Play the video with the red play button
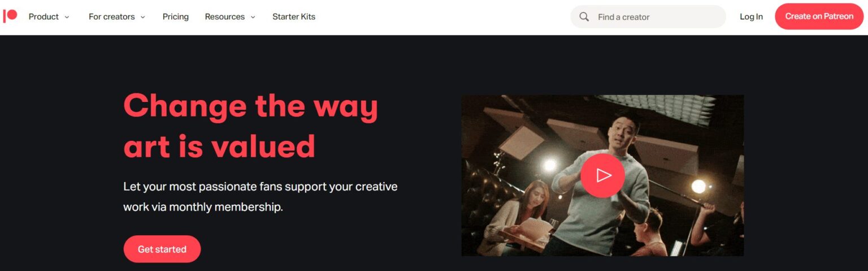868x271 pixels. click(602, 175)
